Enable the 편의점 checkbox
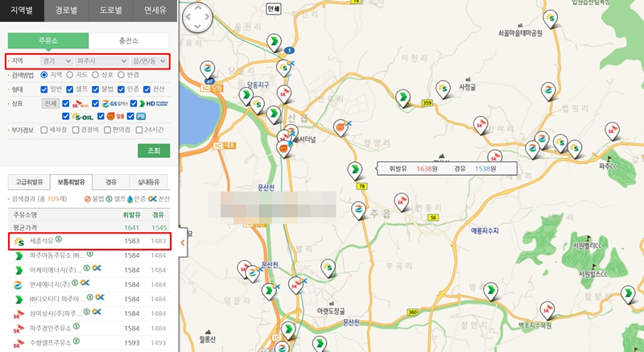 [107, 130]
